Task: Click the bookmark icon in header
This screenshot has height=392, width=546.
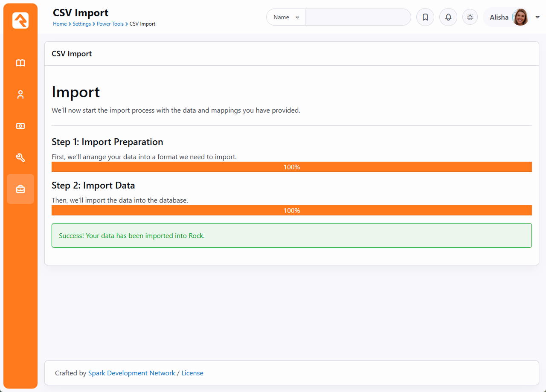Action: pos(425,17)
